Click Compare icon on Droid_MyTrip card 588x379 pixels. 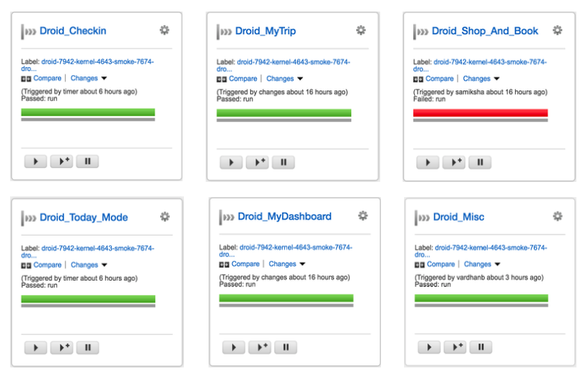tap(222, 79)
